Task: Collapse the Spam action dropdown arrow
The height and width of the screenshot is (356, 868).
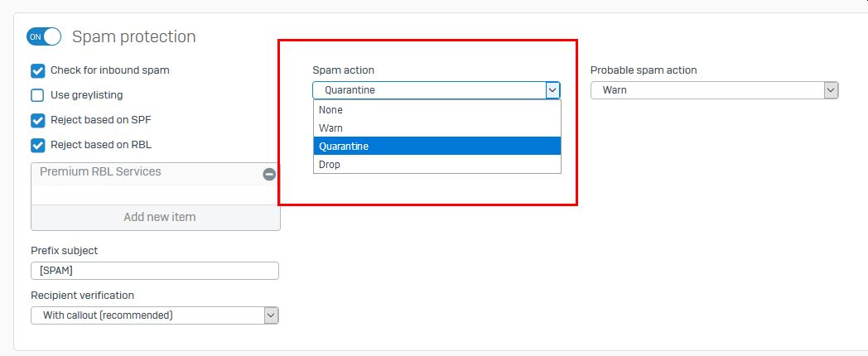Action: pos(552,90)
